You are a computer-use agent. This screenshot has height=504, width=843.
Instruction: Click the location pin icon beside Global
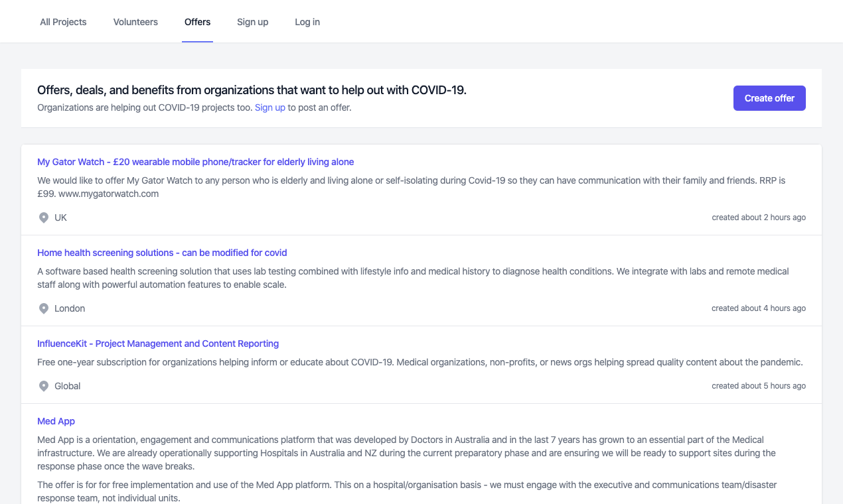(44, 386)
